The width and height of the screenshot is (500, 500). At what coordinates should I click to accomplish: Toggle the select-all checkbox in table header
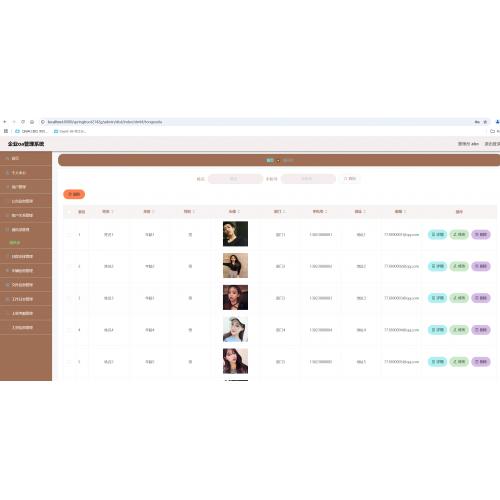coord(69,212)
